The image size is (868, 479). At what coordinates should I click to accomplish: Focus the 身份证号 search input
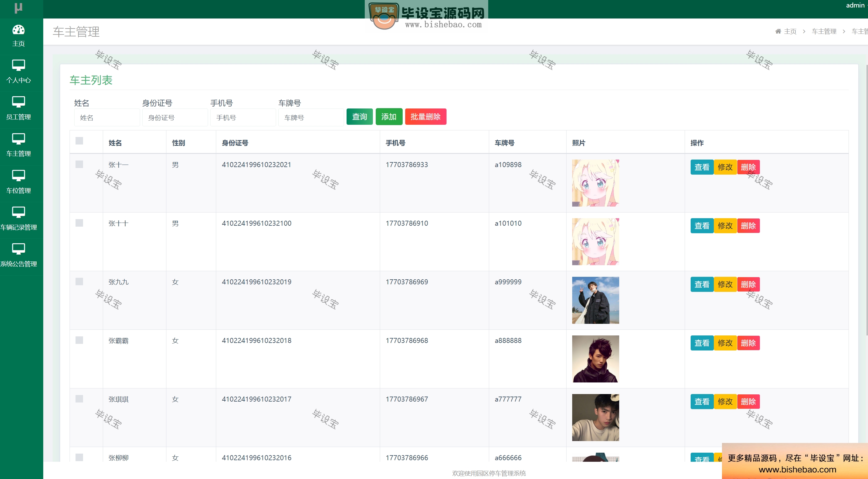(x=175, y=117)
